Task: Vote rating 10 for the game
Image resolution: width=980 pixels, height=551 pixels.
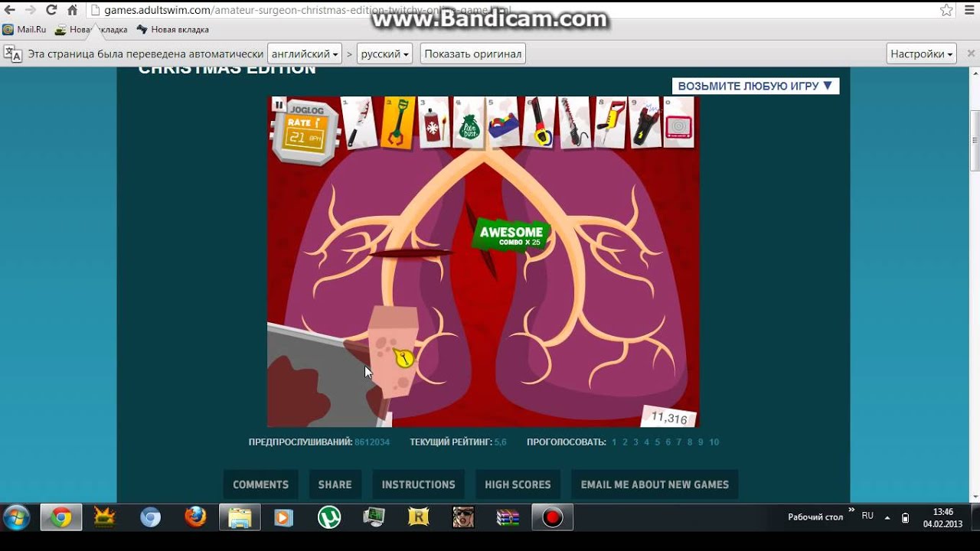Action: coord(714,442)
